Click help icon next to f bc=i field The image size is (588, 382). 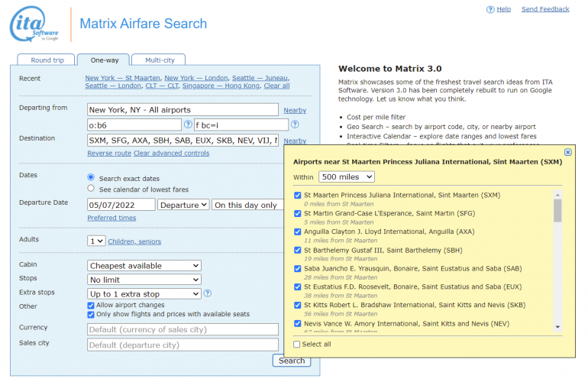point(294,125)
